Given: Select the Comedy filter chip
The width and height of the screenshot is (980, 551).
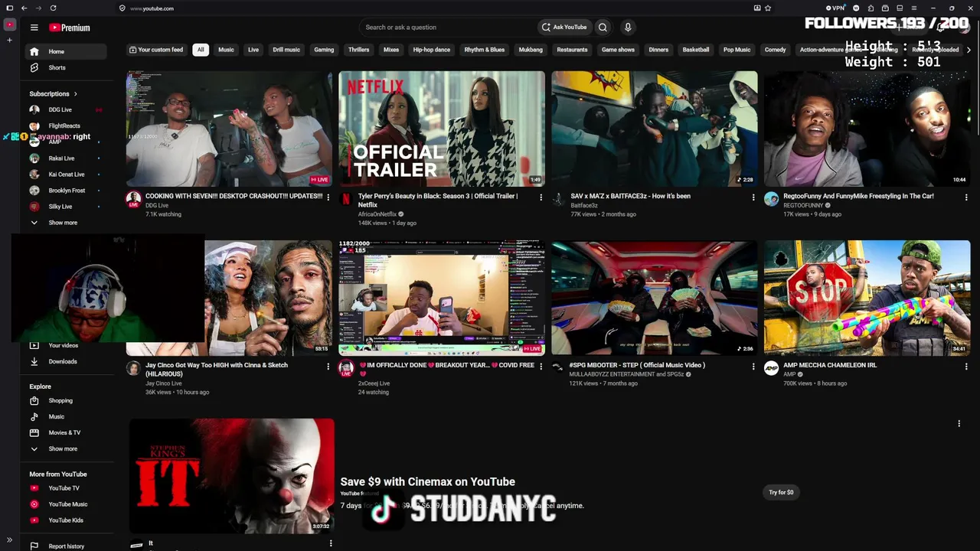Looking at the screenshot, I should click(776, 50).
